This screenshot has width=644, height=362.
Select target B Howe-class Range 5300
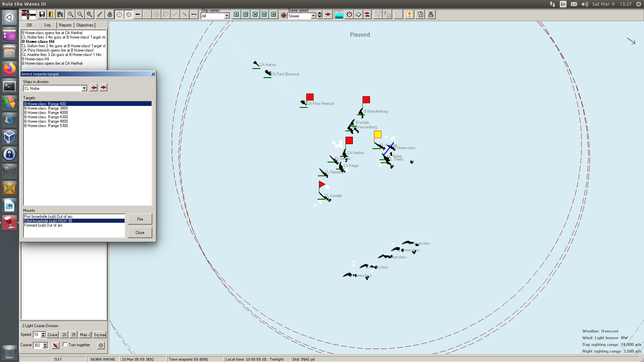pyautogui.click(x=88, y=126)
